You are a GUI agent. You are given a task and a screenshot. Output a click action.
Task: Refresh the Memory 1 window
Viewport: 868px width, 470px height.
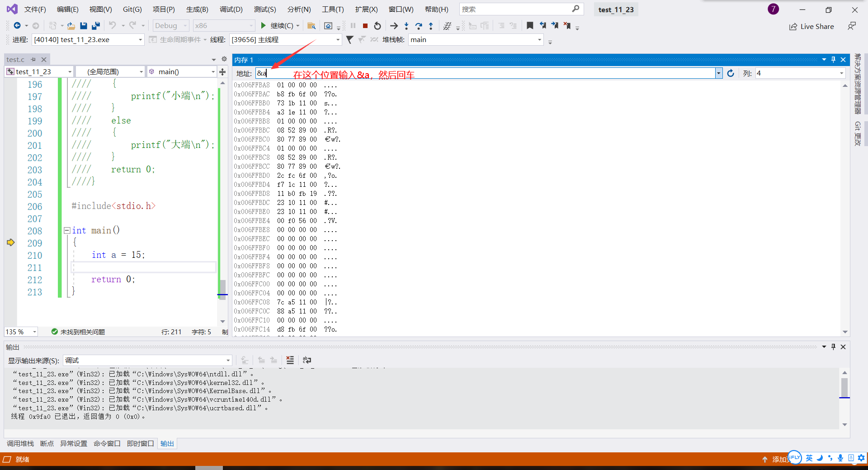[731, 73]
